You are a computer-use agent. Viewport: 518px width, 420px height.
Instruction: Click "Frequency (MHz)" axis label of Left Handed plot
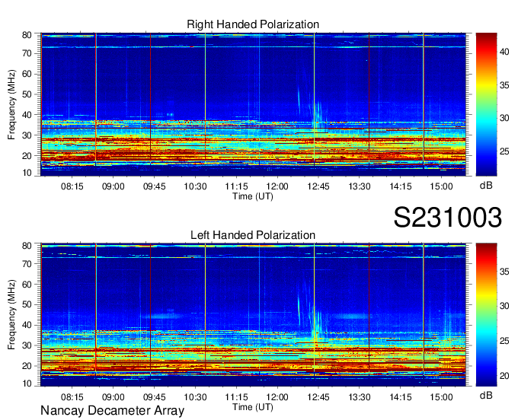click(x=11, y=315)
